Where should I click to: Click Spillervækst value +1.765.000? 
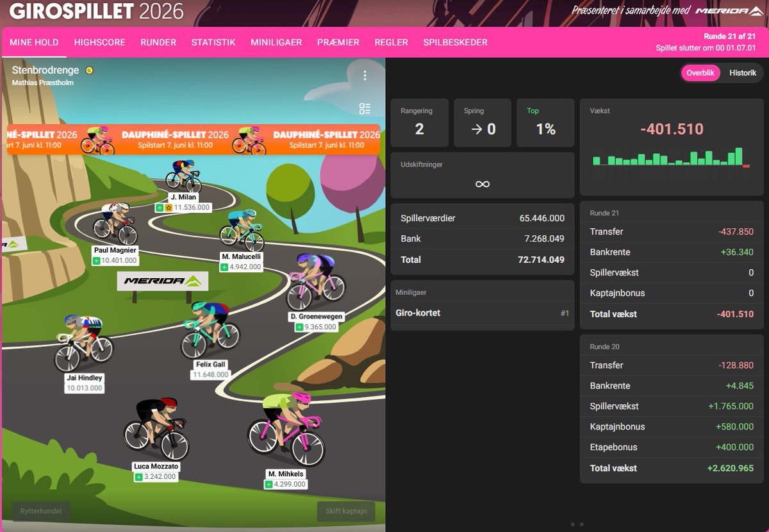(x=731, y=406)
